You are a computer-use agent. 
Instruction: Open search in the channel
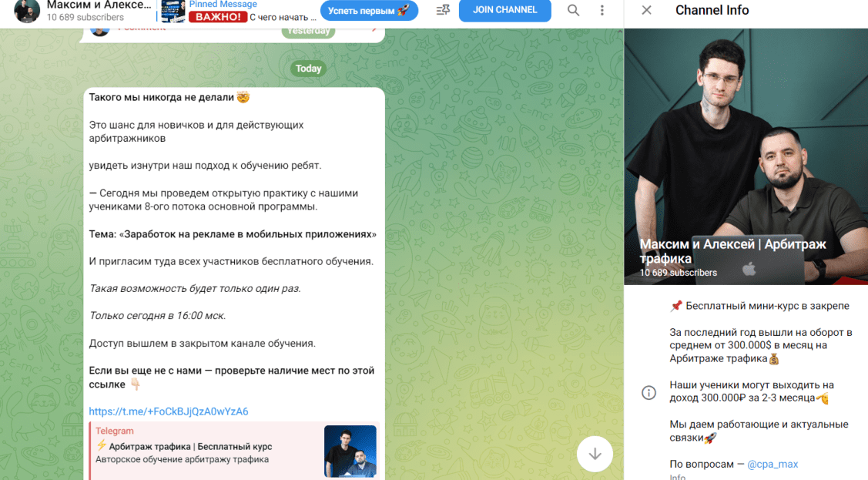point(574,11)
